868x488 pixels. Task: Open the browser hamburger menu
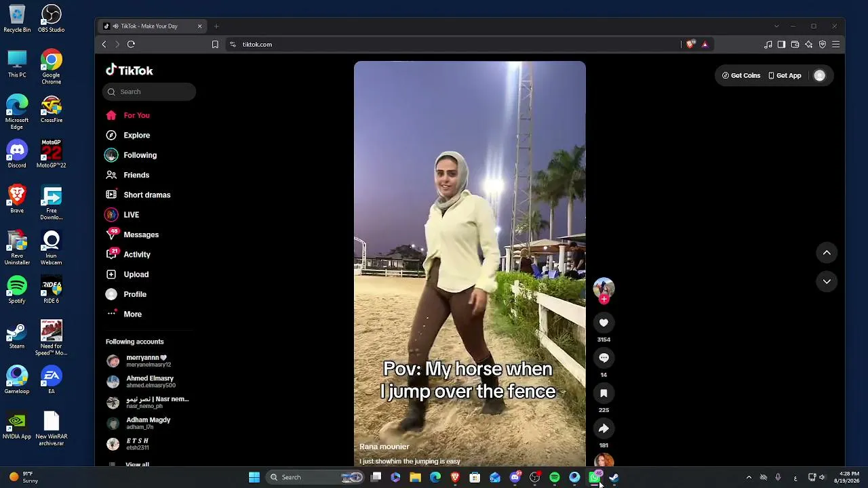835,45
